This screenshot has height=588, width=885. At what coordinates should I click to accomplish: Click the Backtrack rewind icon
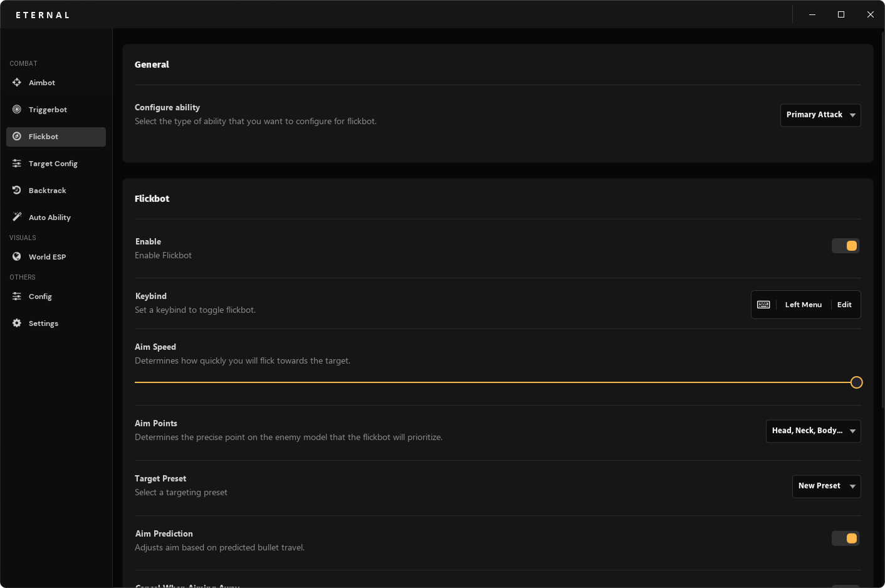tap(17, 191)
